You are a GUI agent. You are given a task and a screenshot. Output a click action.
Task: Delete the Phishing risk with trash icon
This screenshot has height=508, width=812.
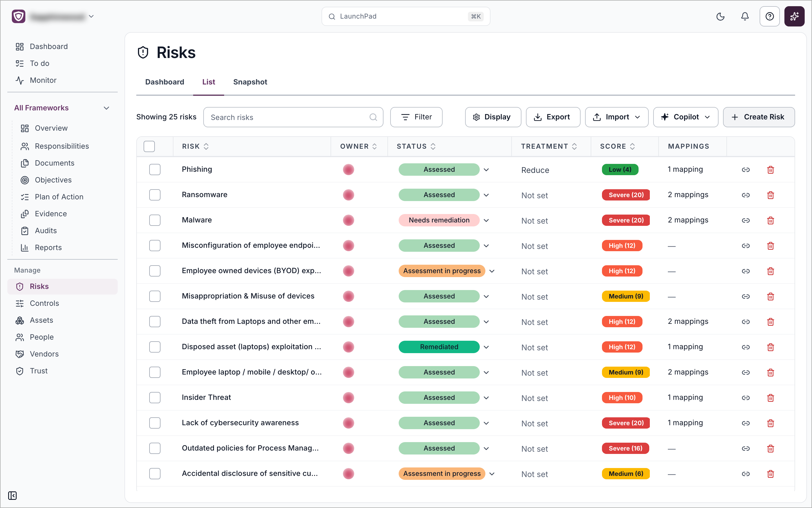[x=771, y=170]
